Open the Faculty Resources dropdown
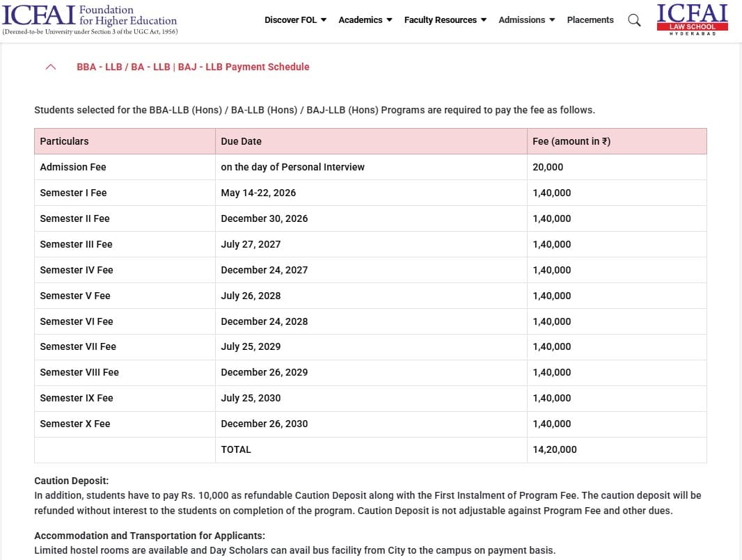 [445, 20]
